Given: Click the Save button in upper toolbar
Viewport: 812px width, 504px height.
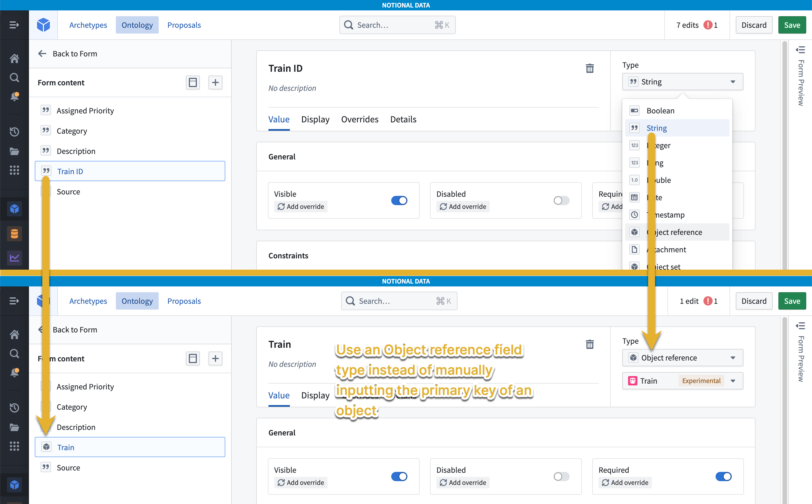Looking at the screenshot, I should coord(792,24).
